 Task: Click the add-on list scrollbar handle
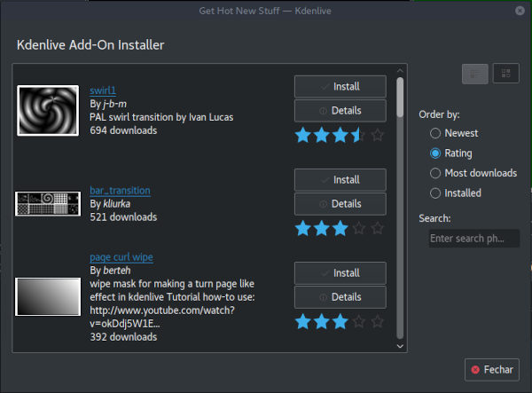(x=400, y=97)
